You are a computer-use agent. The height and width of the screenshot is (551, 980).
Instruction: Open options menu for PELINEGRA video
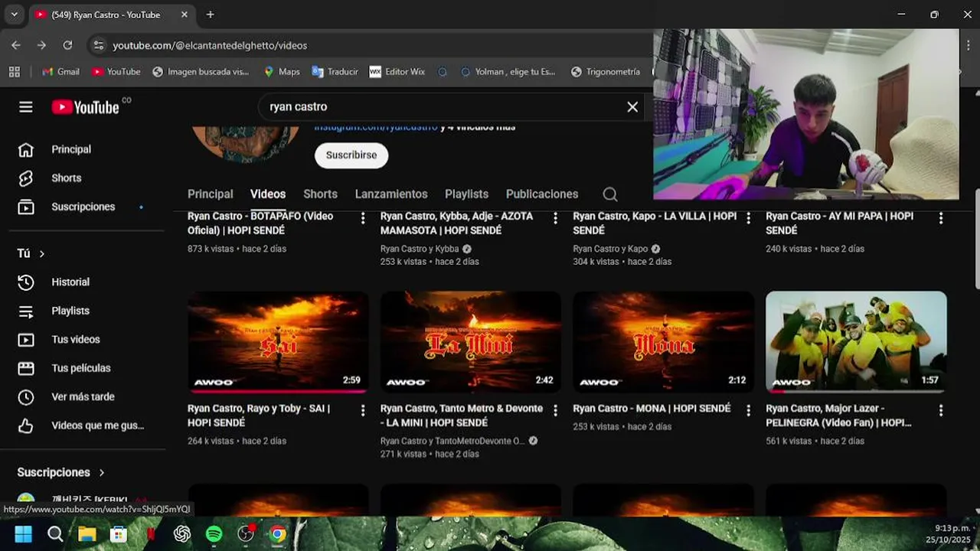941,411
